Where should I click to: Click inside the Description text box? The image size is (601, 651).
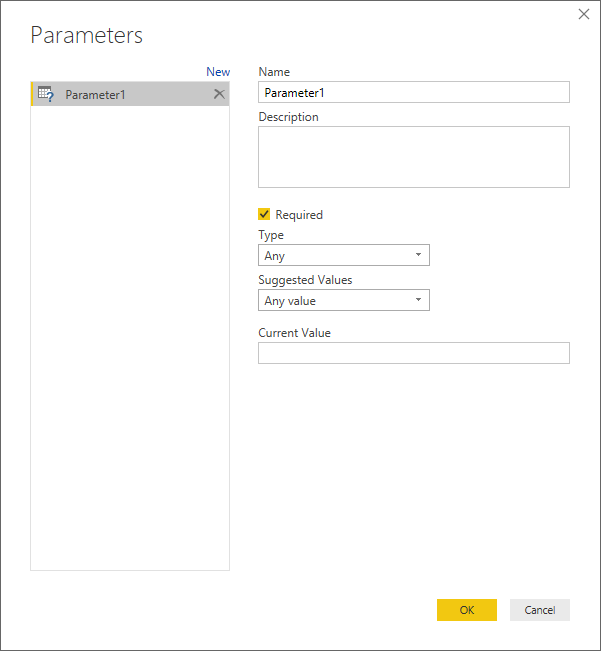(x=413, y=157)
